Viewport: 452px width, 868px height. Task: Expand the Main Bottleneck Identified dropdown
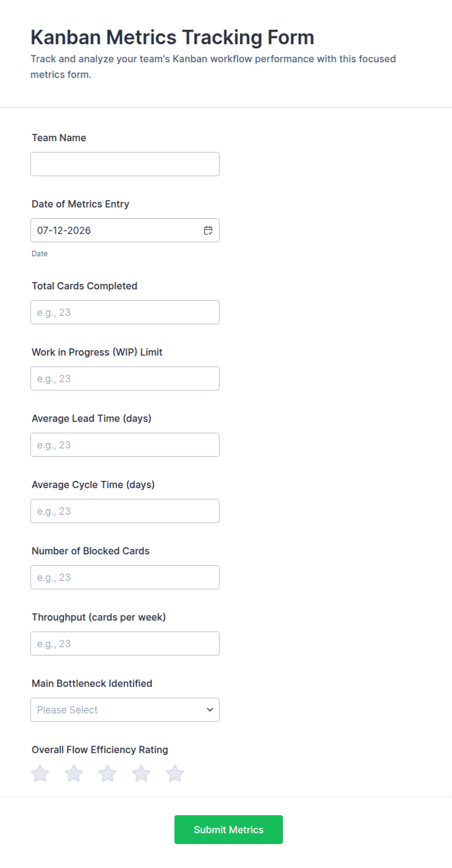coord(125,710)
